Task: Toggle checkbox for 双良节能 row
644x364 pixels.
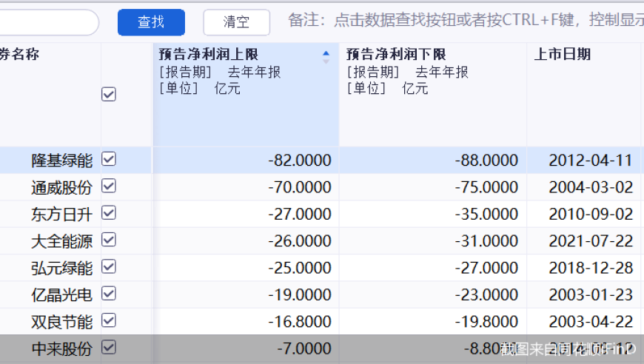Action: pyautogui.click(x=109, y=320)
